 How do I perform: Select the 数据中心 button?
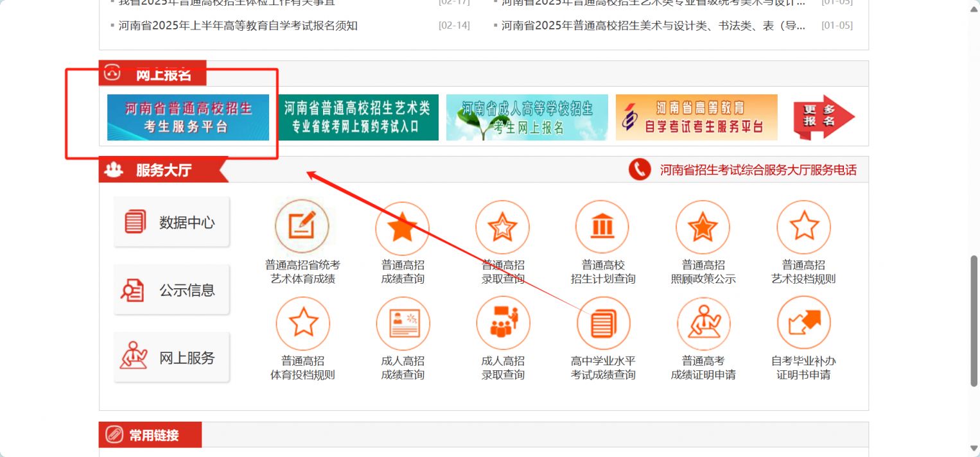[x=171, y=222]
